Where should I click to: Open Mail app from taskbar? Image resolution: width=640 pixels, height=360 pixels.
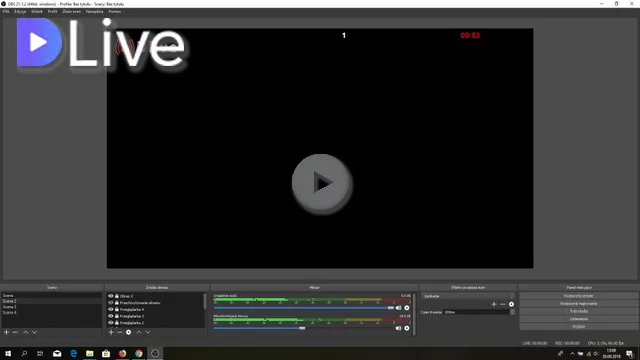tap(57, 353)
